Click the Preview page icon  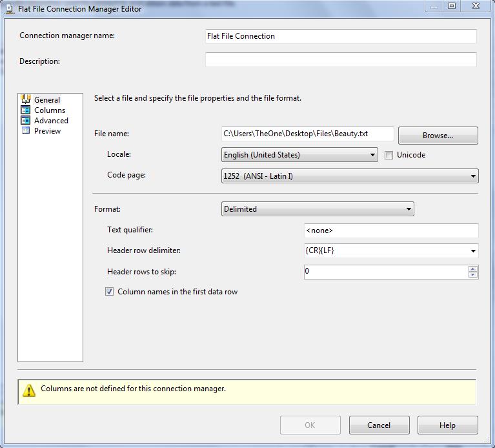(x=26, y=130)
